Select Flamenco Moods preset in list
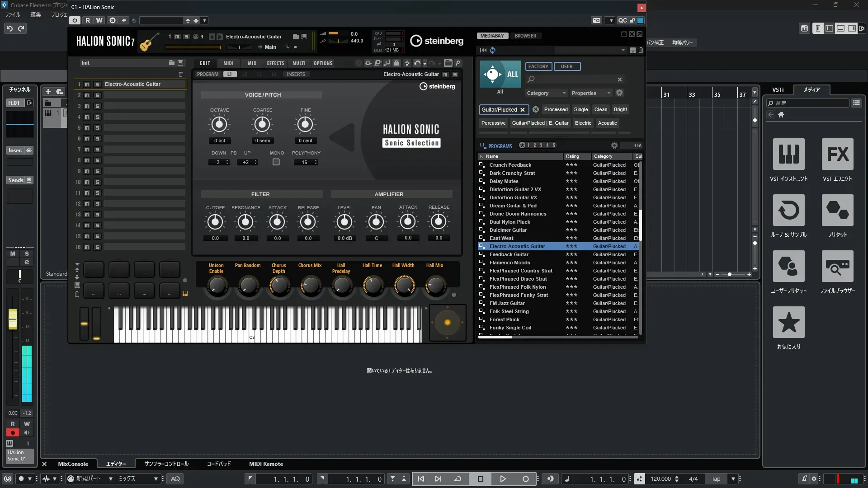Screen dimensions: 868x488 tap(509, 263)
